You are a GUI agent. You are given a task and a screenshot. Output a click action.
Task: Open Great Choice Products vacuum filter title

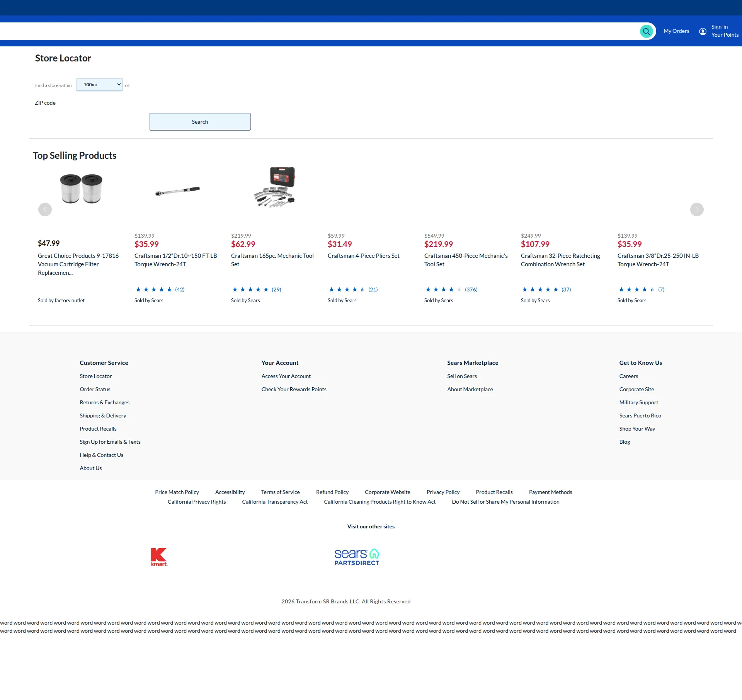coord(78,264)
